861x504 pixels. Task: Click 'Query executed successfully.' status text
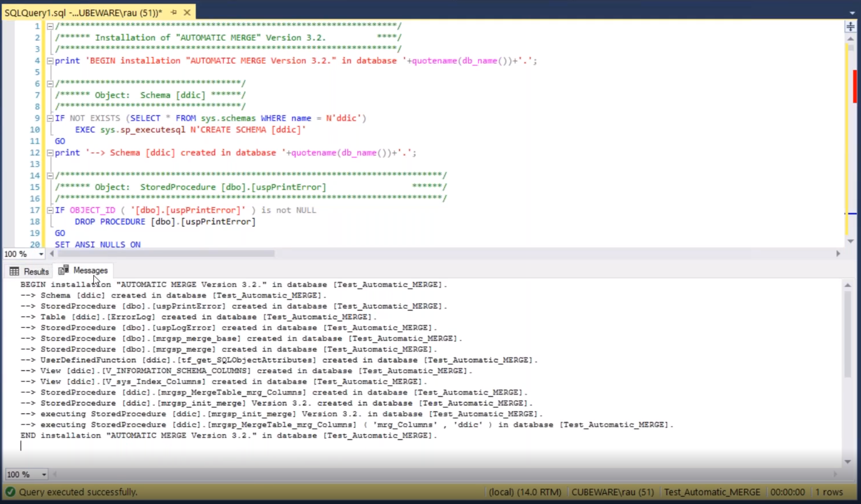pos(78,492)
